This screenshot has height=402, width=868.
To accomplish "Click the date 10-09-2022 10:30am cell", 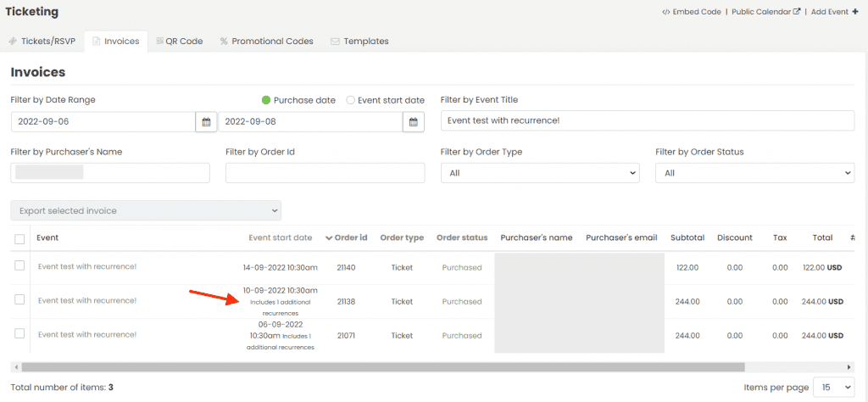I will click(280, 290).
